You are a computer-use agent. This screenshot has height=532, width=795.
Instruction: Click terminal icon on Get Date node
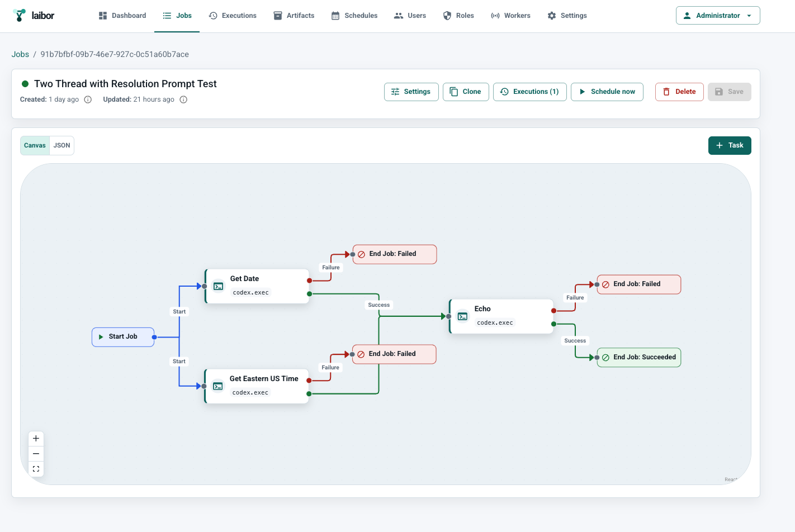point(219,286)
